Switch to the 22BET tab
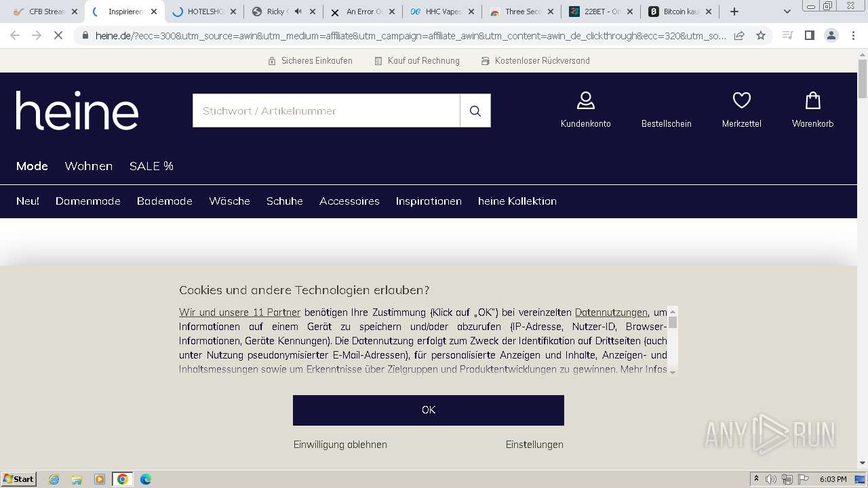This screenshot has height=488, width=868. pyautogui.click(x=601, y=12)
